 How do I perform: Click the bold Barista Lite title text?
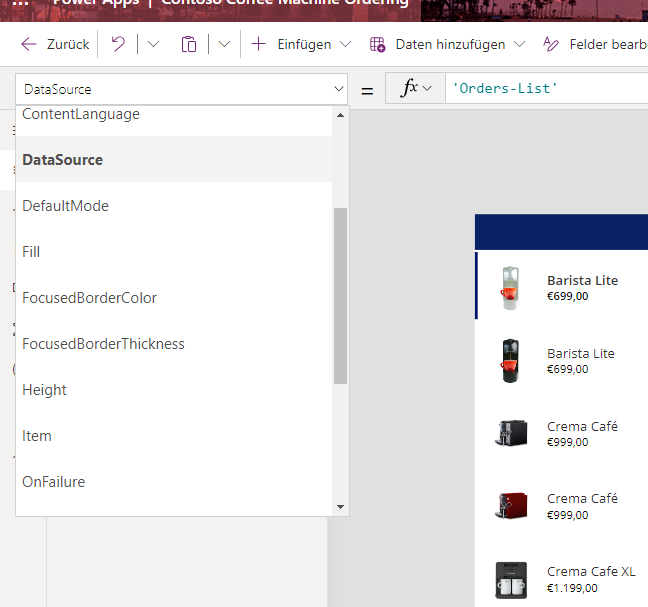point(582,281)
